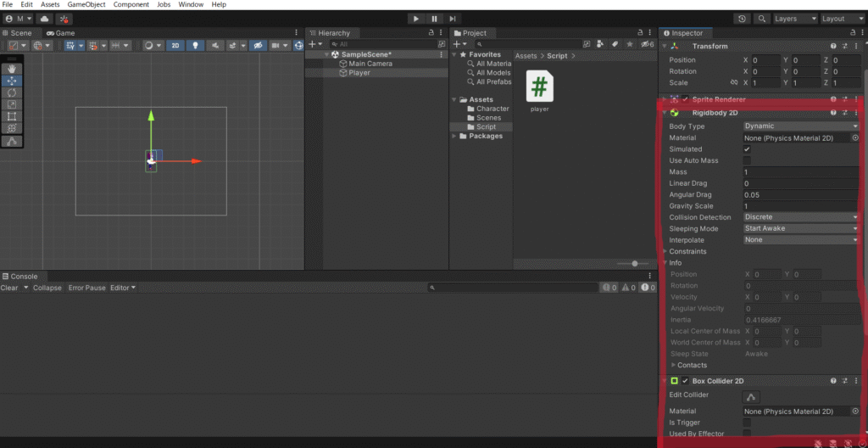Toggle the Simulated checkbox
Image resolution: width=868 pixels, height=448 pixels.
747,149
